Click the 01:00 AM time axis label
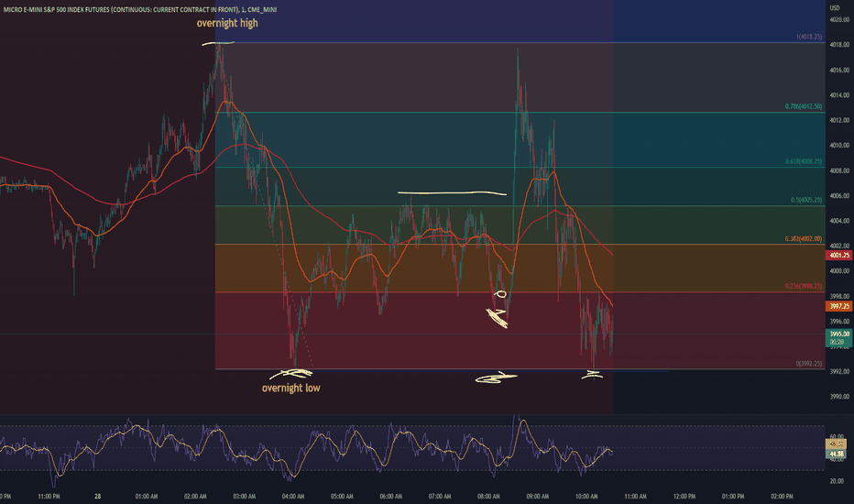 147,497
